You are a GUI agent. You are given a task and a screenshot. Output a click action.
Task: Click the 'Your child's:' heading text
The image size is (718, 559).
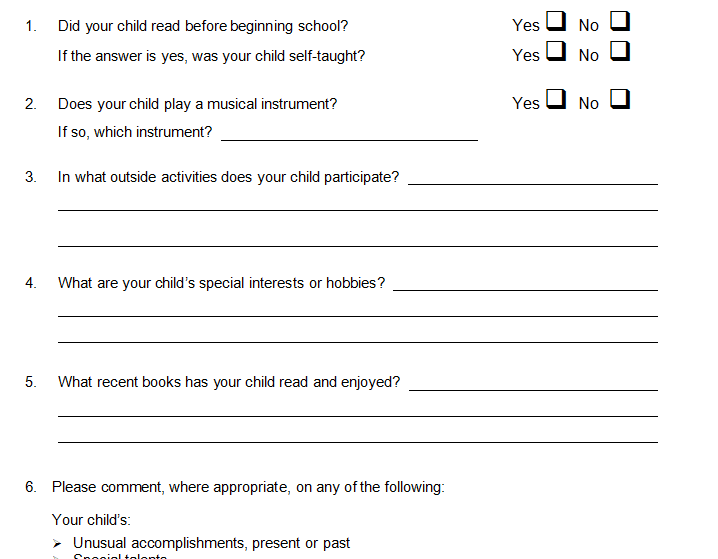pos(91,520)
